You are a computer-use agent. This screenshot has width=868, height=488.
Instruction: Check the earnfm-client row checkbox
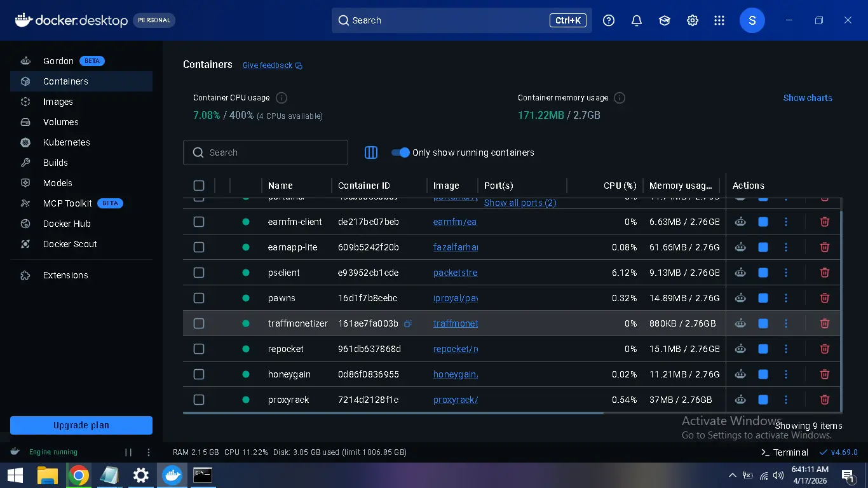coord(199,222)
